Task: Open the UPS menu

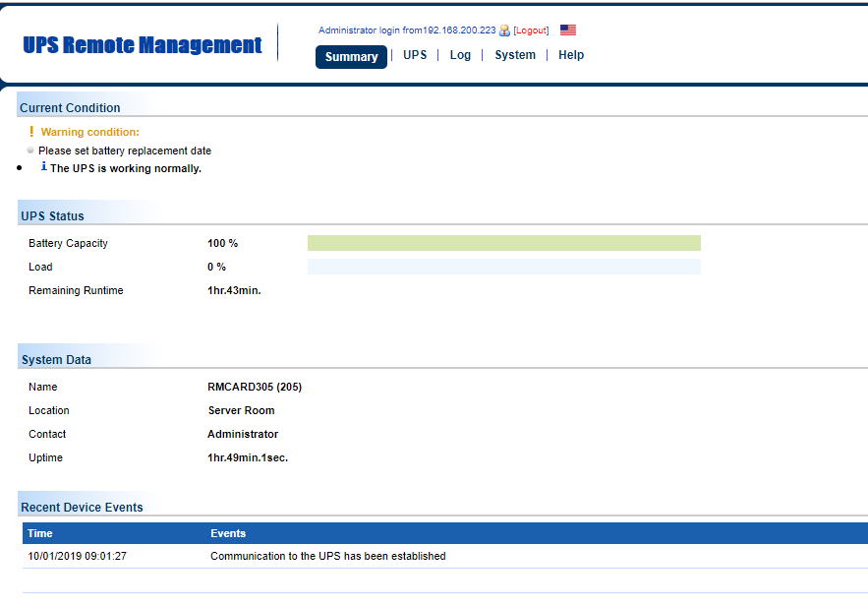Action: point(415,55)
